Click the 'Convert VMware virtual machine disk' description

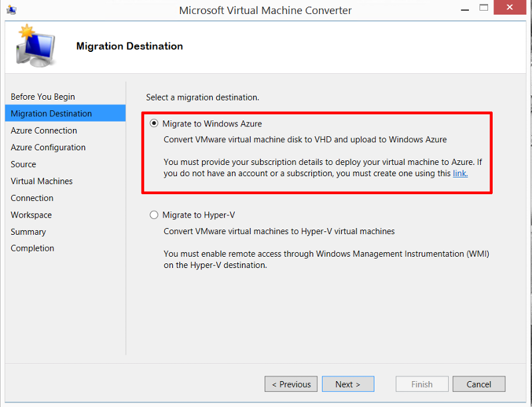[x=305, y=140]
